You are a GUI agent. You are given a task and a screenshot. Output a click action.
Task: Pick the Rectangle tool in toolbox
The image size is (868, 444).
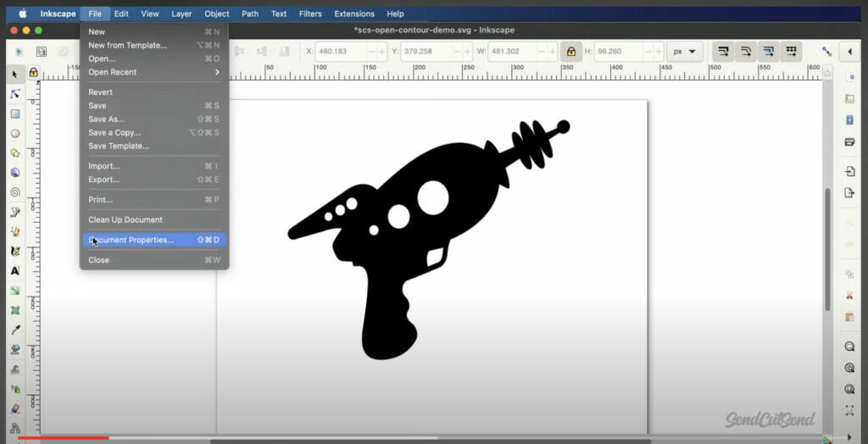tap(15, 114)
